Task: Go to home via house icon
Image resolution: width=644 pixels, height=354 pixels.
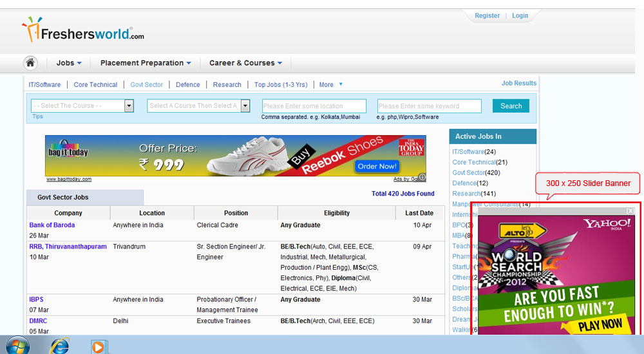Action: (30, 63)
